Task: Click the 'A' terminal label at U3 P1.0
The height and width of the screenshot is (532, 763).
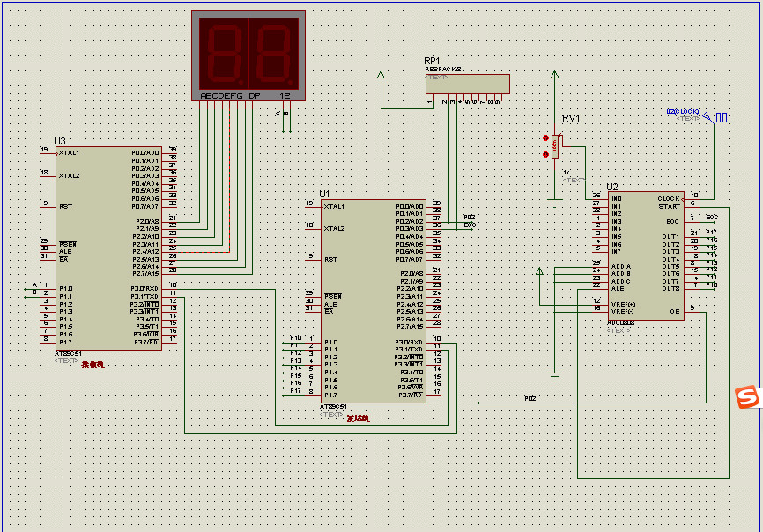Action: tap(34, 285)
